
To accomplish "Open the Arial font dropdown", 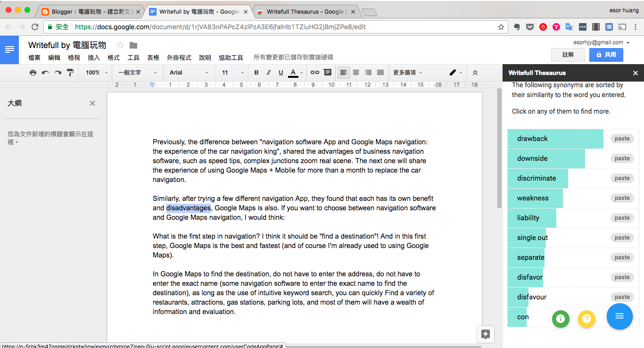I will (189, 73).
